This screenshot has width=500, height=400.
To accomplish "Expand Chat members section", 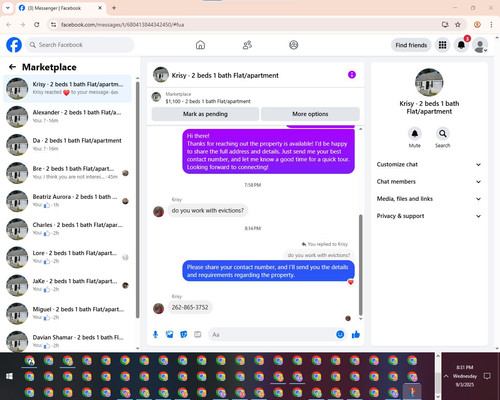I will [429, 182].
